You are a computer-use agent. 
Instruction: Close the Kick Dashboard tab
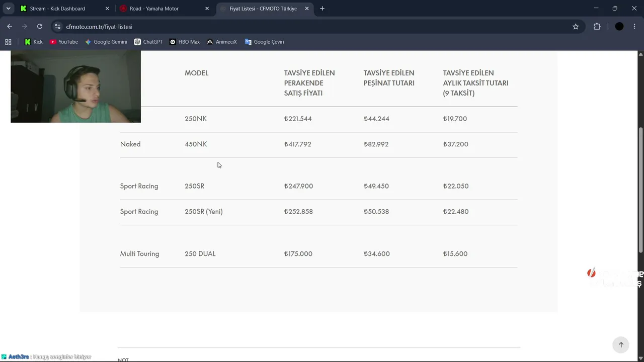107,9
